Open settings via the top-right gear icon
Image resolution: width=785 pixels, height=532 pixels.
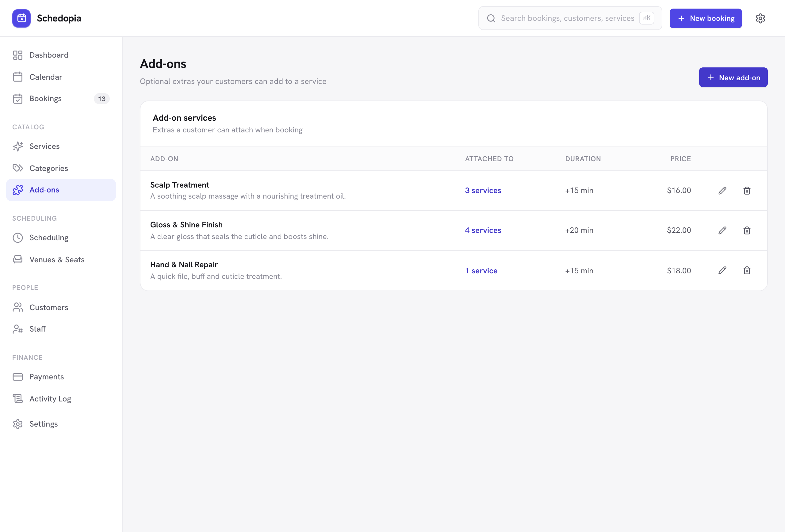click(x=760, y=18)
